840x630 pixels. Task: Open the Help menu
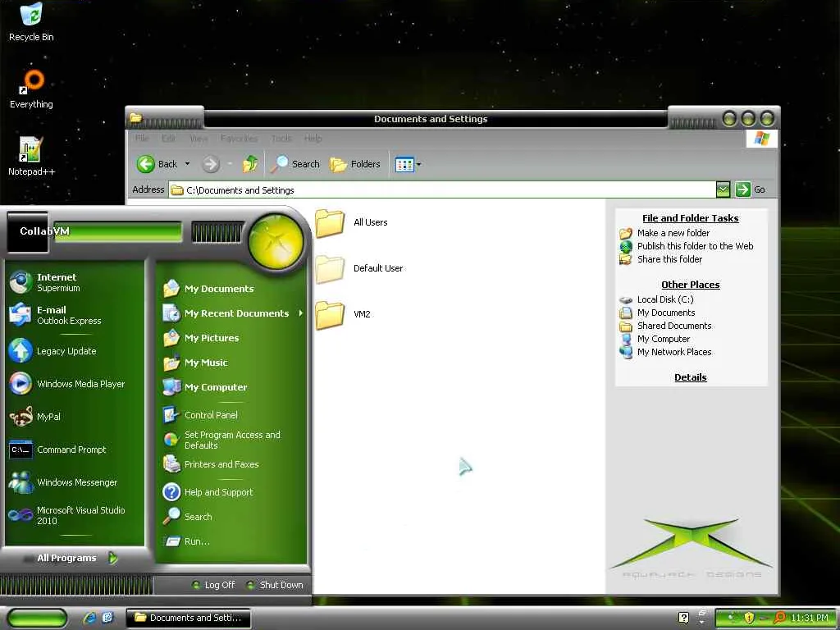[x=313, y=138]
